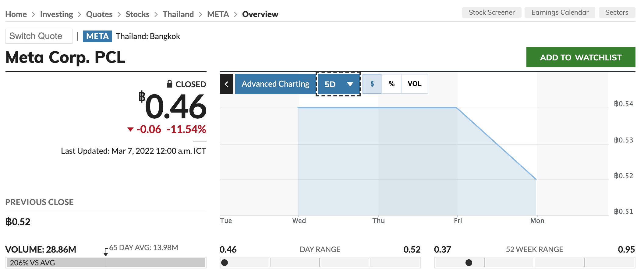This screenshot has width=644, height=277.
Task: Open the 5D time range dropdown
Action: [x=338, y=84]
